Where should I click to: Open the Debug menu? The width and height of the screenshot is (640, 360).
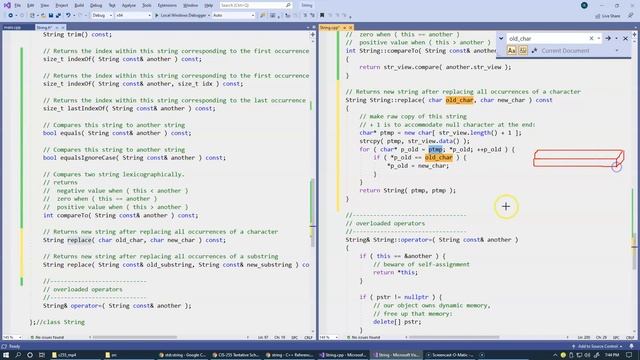[96, 5]
